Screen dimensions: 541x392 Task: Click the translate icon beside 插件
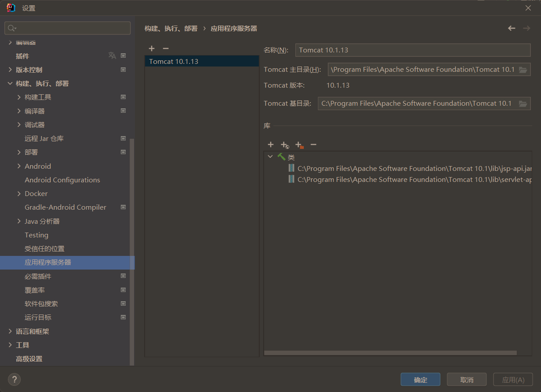pos(112,55)
